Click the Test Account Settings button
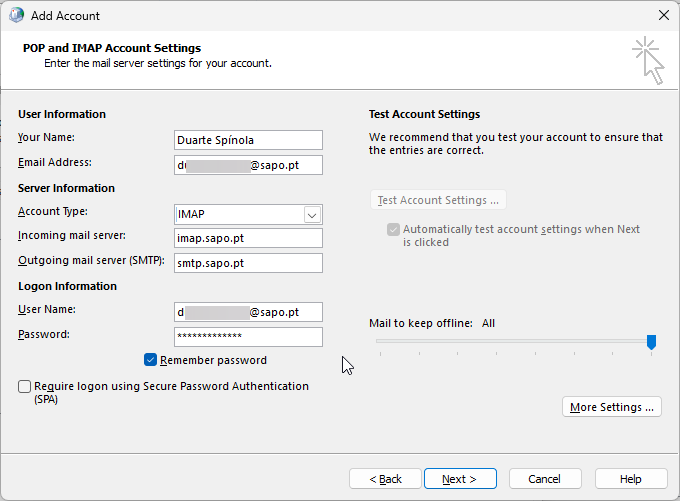Image resolution: width=680 pixels, height=501 pixels. pos(438,200)
